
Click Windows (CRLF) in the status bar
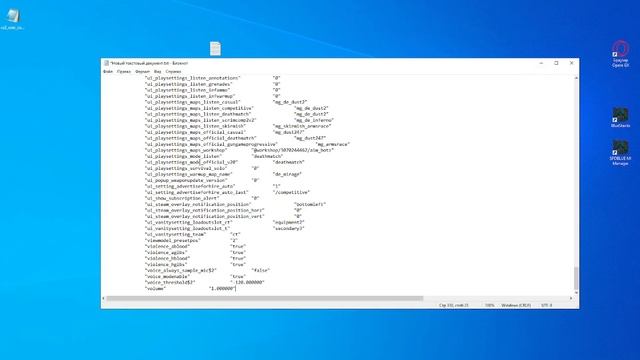[x=516, y=305]
